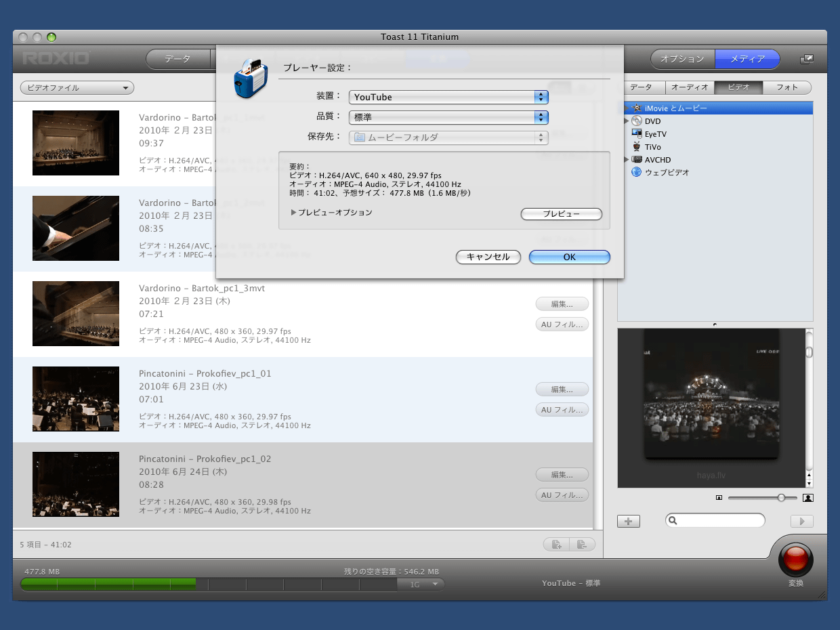Click the magnifier icon in search field

pyautogui.click(x=674, y=520)
